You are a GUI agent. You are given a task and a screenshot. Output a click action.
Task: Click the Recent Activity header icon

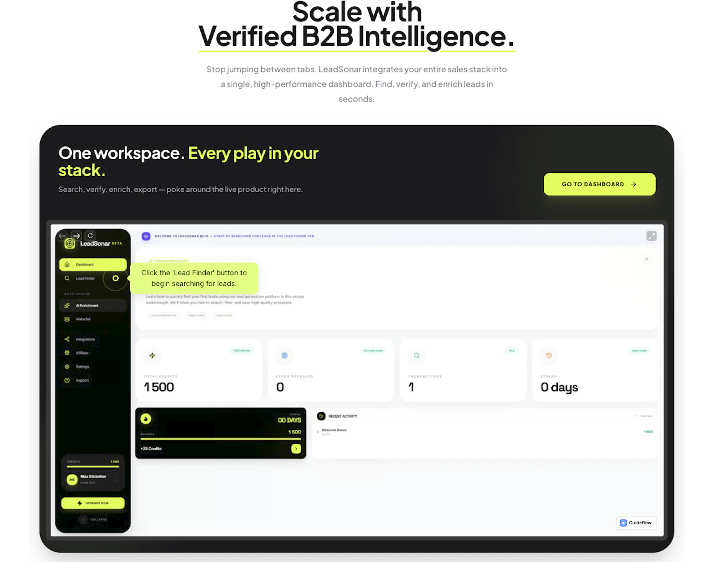point(321,416)
